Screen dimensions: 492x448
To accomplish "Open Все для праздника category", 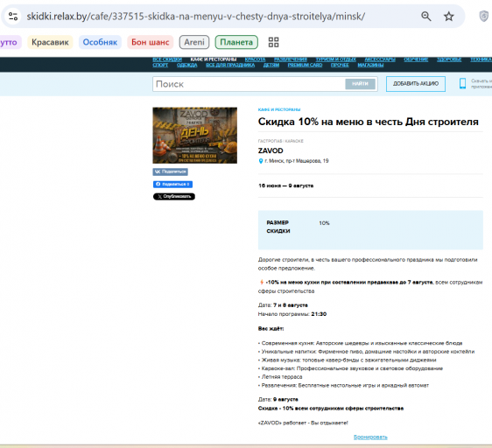I will [230, 65].
